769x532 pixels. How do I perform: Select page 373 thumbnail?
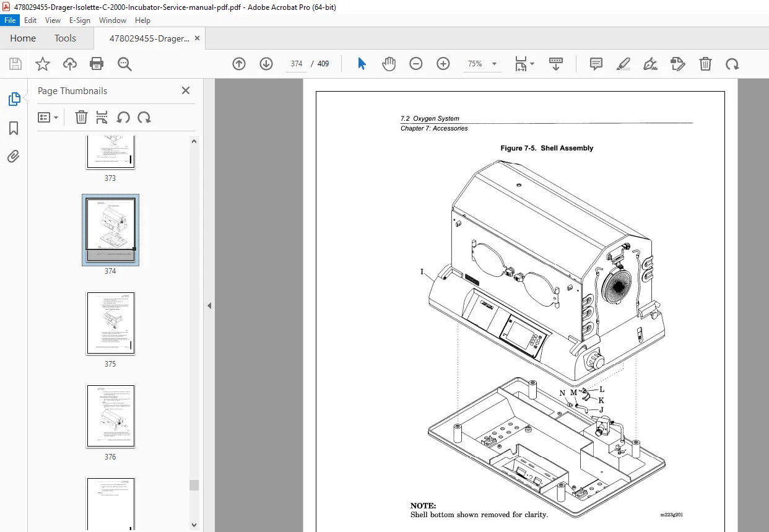110,152
